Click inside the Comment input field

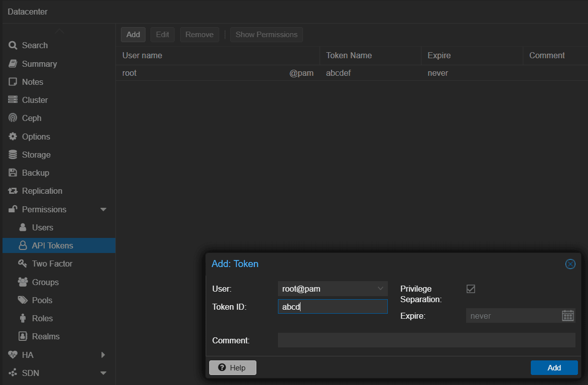pos(426,340)
